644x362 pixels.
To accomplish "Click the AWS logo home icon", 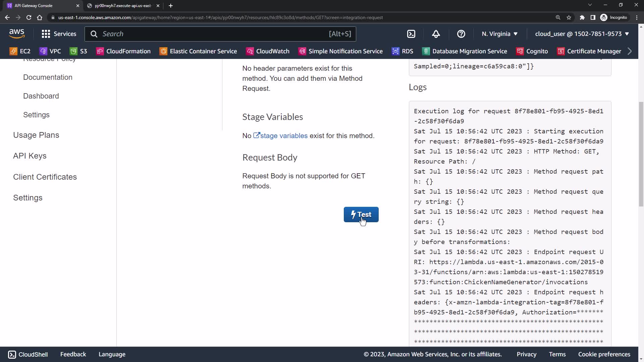I will click(17, 34).
